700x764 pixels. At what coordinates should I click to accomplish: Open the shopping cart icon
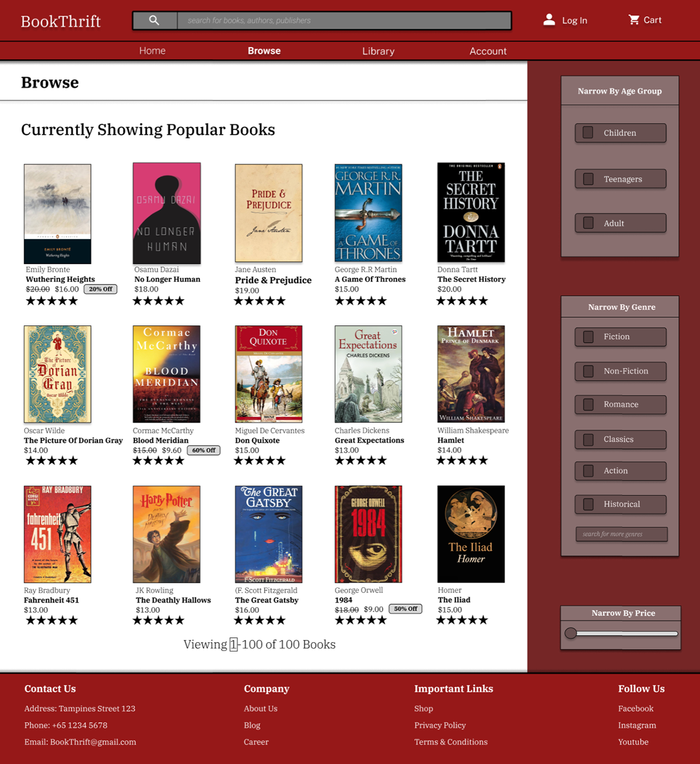tap(633, 20)
